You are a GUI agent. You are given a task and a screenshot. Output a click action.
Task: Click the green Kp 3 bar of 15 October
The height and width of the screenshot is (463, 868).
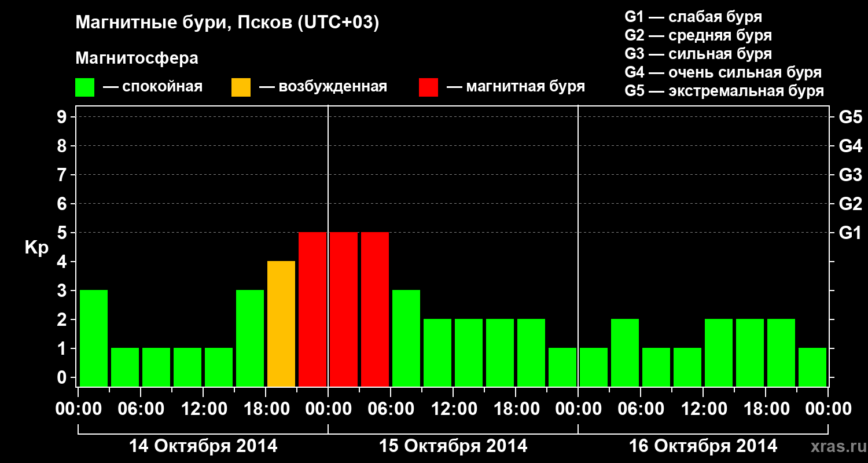click(406, 338)
